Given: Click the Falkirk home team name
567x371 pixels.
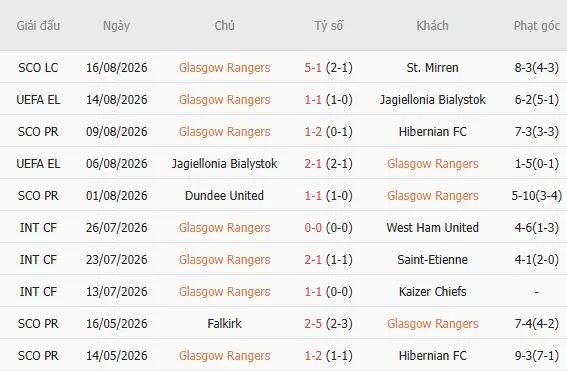Looking at the screenshot, I should (224, 323).
